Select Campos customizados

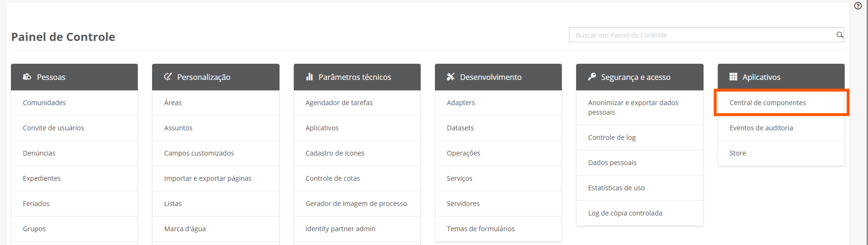[x=199, y=153]
